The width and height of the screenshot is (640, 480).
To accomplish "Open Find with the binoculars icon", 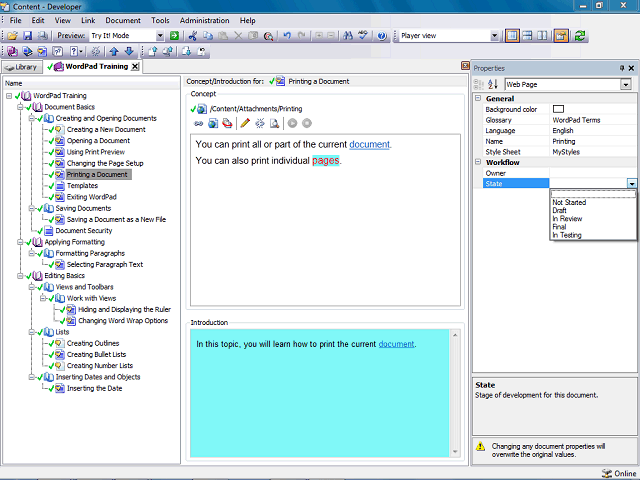I will pyautogui.click(x=348, y=36).
